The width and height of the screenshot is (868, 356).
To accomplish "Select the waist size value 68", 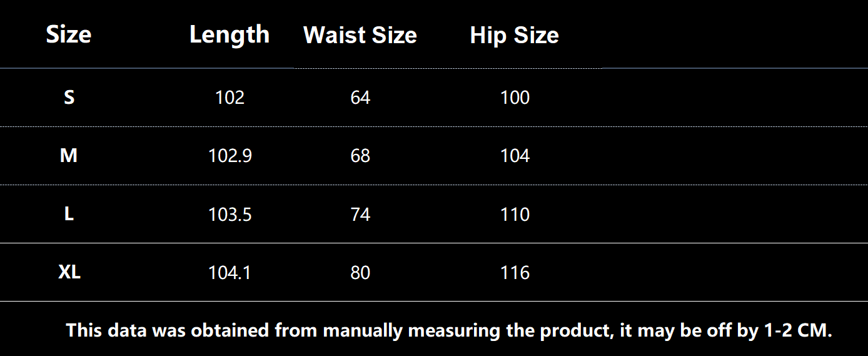I will [360, 156].
